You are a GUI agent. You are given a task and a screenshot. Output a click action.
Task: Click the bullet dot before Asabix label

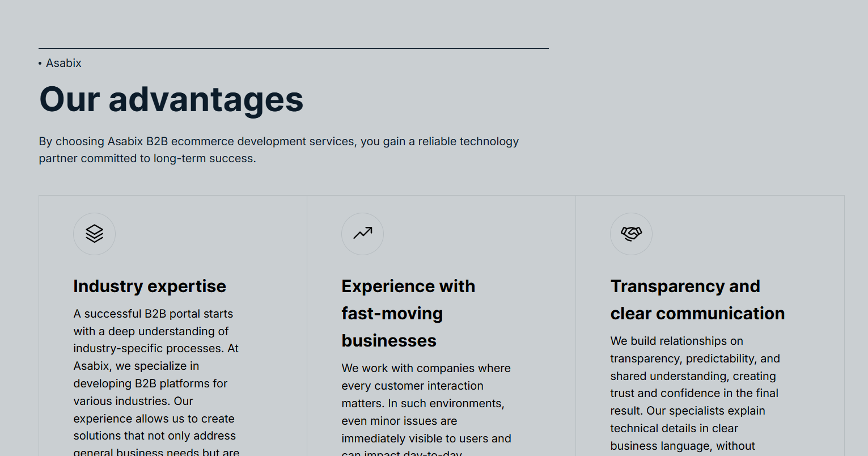(40, 64)
